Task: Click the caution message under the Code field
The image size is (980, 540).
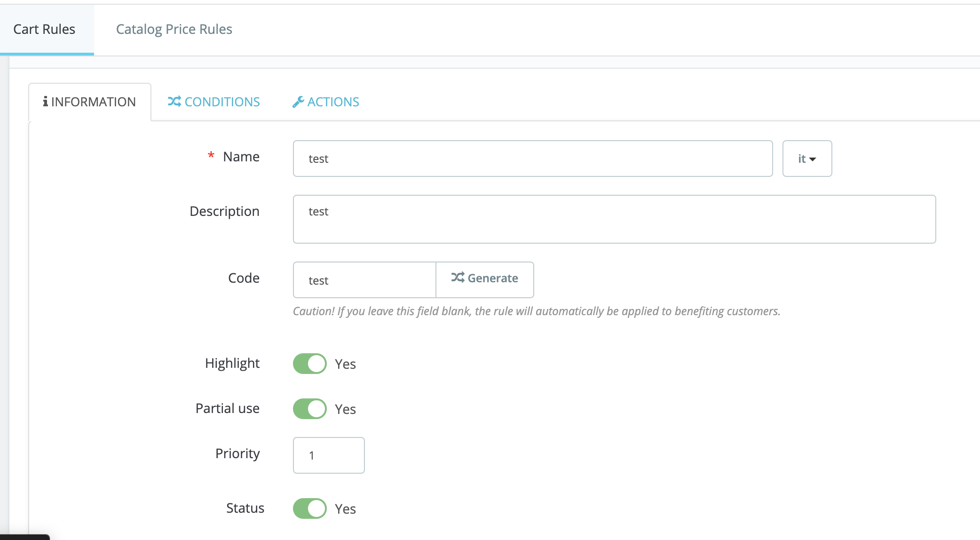Action: pos(536,310)
